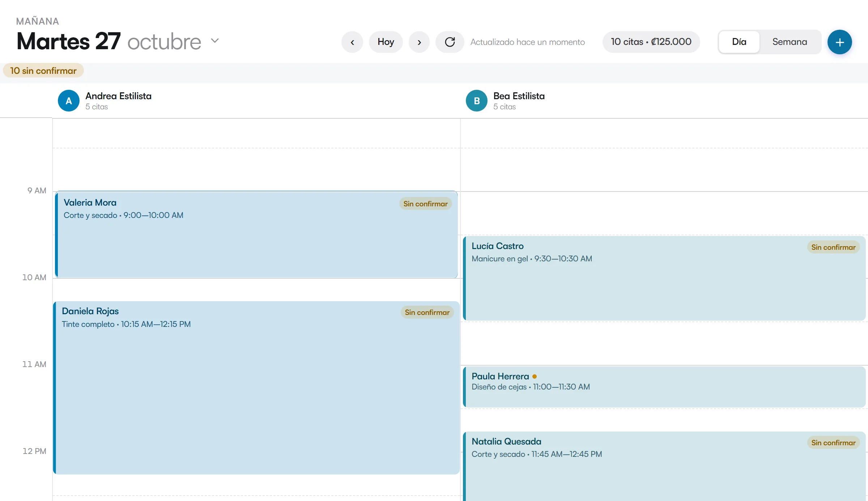Screen dimensions: 868x501
Task: Go to the next day arrow
Action: [419, 42]
